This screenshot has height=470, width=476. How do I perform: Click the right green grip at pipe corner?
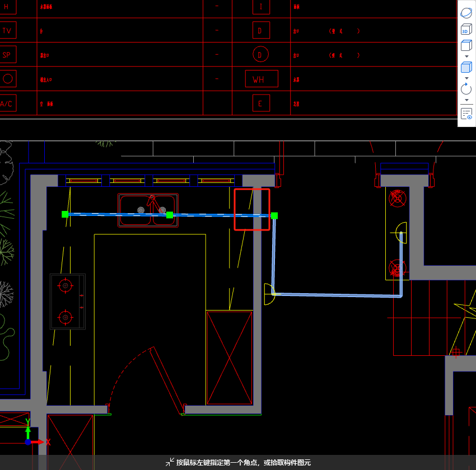[274, 215]
